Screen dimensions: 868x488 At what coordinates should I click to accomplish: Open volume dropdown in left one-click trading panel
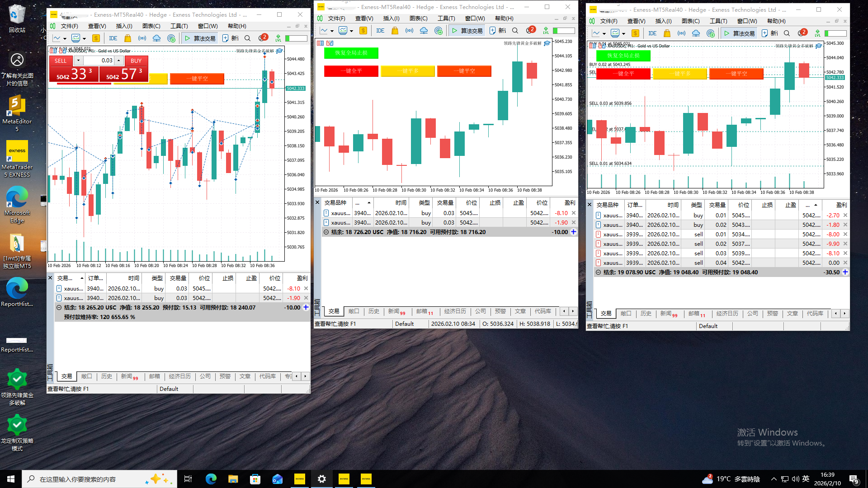click(78, 61)
